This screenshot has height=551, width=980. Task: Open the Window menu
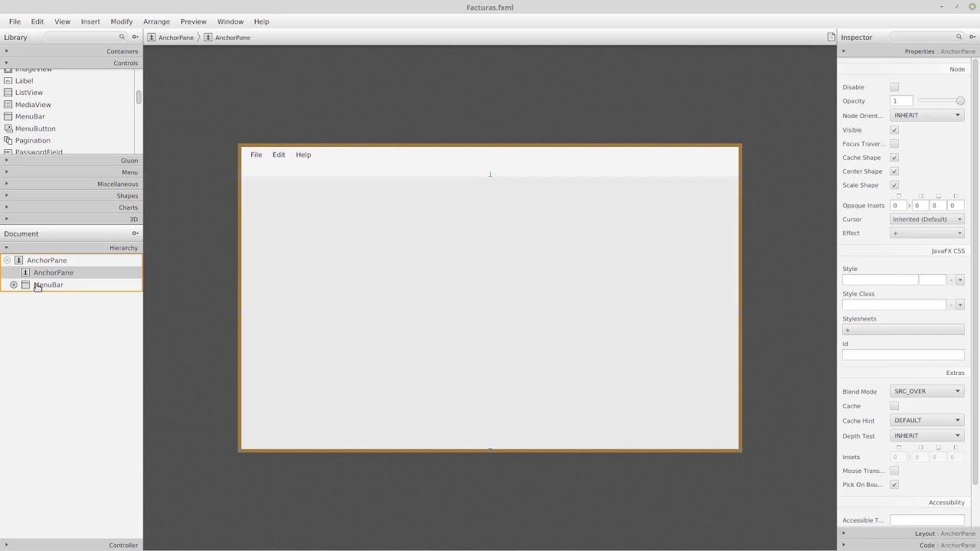(230, 21)
